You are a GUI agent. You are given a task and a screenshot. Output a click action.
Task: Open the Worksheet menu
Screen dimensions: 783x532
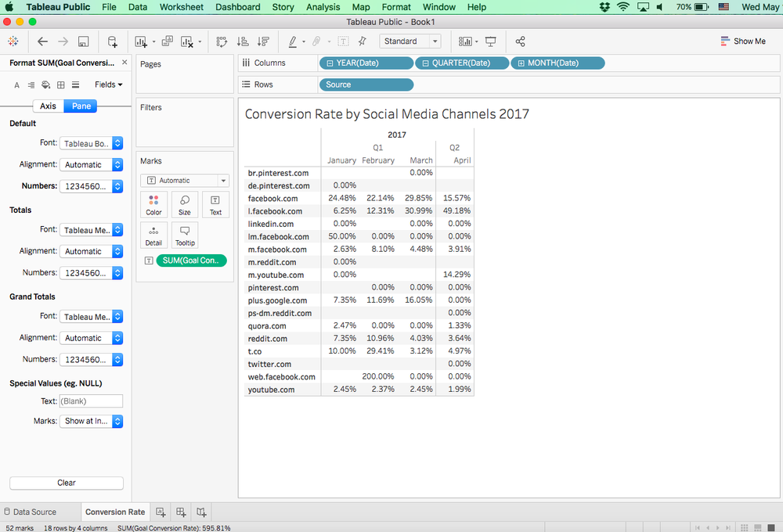tap(182, 7)
